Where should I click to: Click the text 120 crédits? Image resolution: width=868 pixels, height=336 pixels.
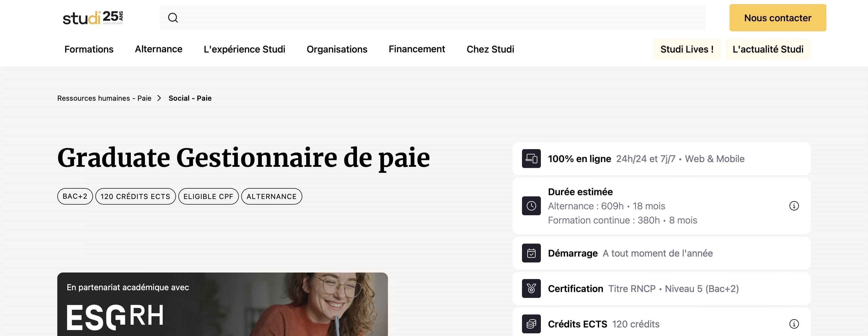coord(635,324)
